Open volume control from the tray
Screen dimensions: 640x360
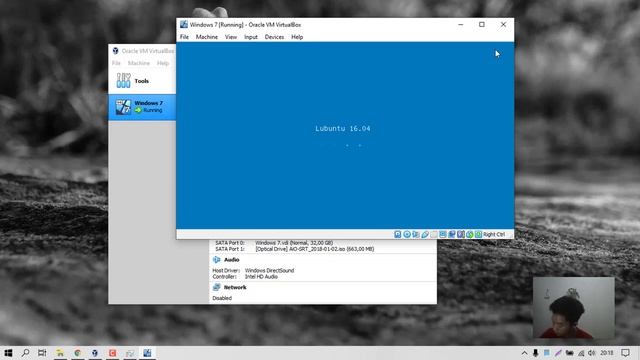(591, 353)
